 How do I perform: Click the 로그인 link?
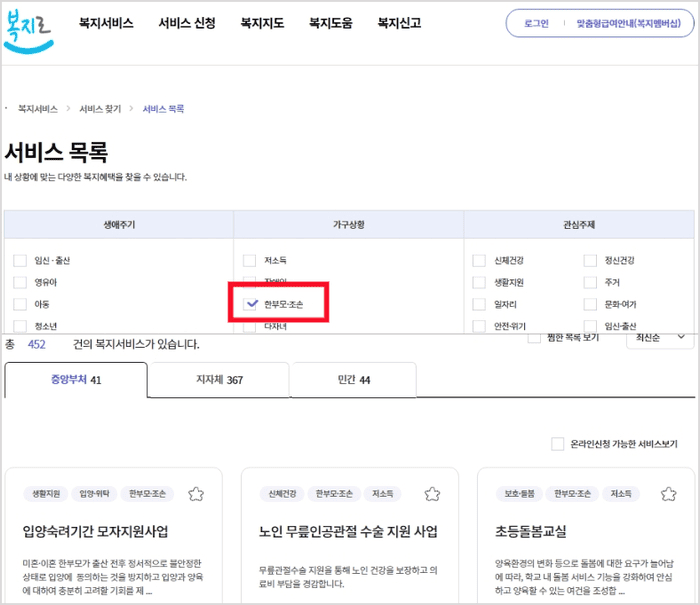(536, 23)
